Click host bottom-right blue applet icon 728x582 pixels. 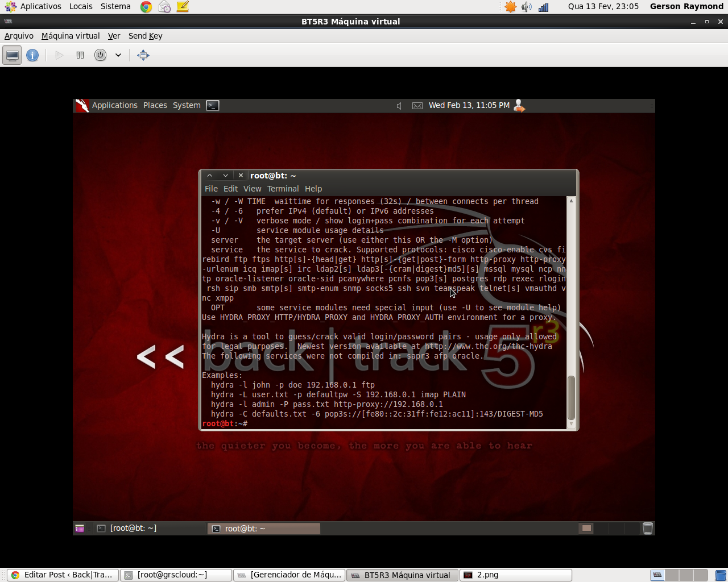pos(720,575)
